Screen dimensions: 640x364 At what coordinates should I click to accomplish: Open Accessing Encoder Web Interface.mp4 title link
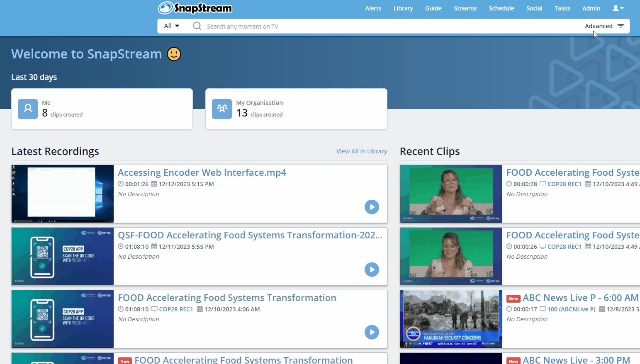[x=202, y=172]
